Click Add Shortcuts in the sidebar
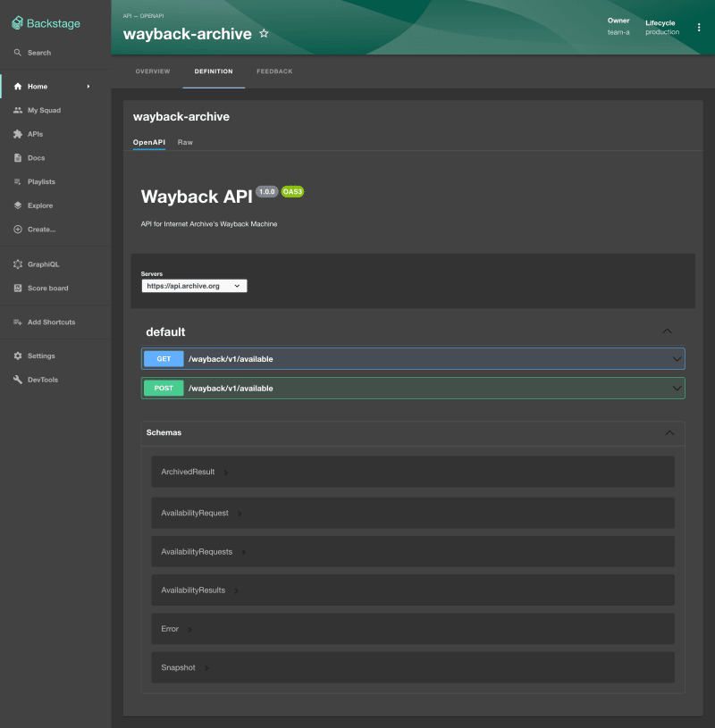 (x=51, y=322)
